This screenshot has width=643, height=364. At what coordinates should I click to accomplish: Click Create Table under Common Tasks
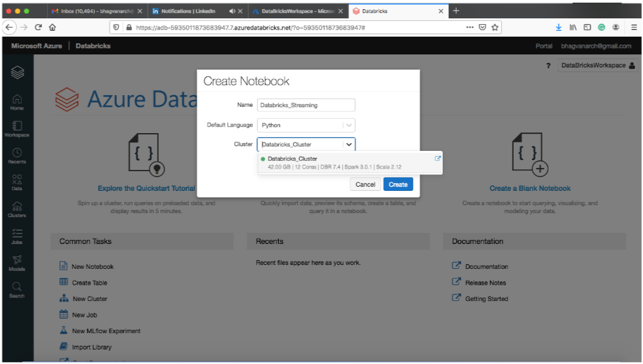coord(89,283)
